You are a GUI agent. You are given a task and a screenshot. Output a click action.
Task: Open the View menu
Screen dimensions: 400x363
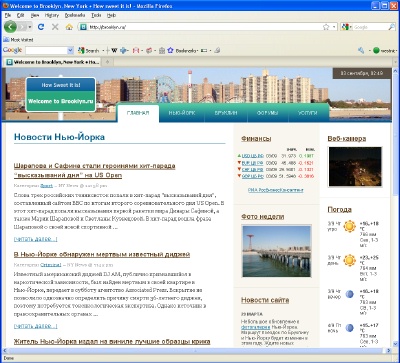click(x=35, y=15)
